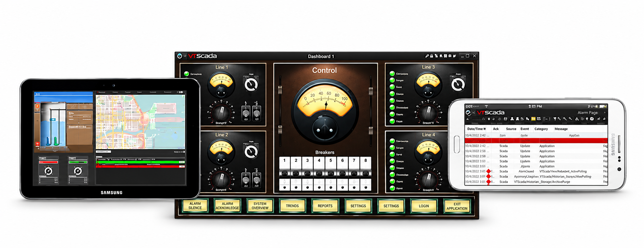Click the red diamond alarm marker on the ArchivePurge row
644x248 pixels.
coord(489,182)
